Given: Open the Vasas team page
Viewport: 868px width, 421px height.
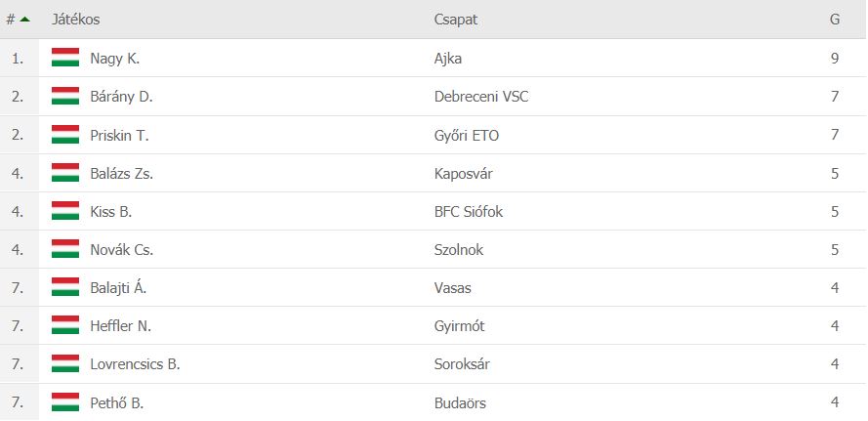Looking at the screenshot, I should pos(452,288).
